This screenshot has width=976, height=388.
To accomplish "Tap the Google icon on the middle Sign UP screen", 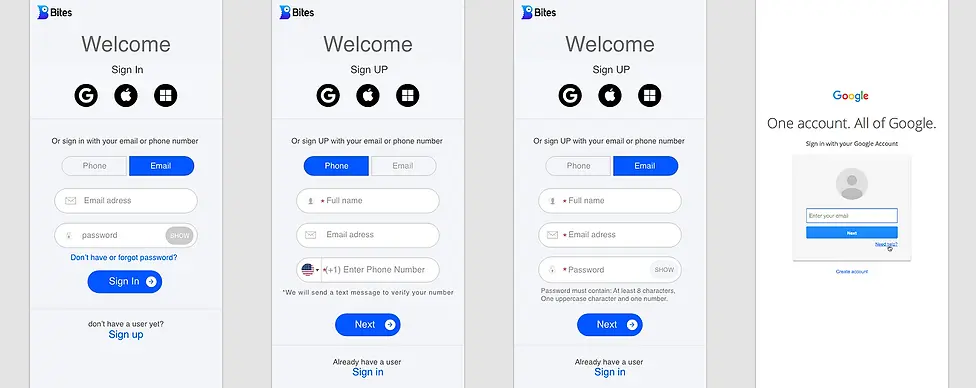I will [x=328, y=96].
